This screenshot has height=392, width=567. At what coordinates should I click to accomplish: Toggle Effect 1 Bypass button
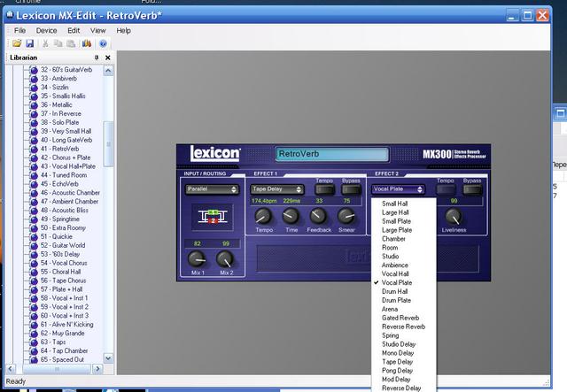[x=351, y=189]
